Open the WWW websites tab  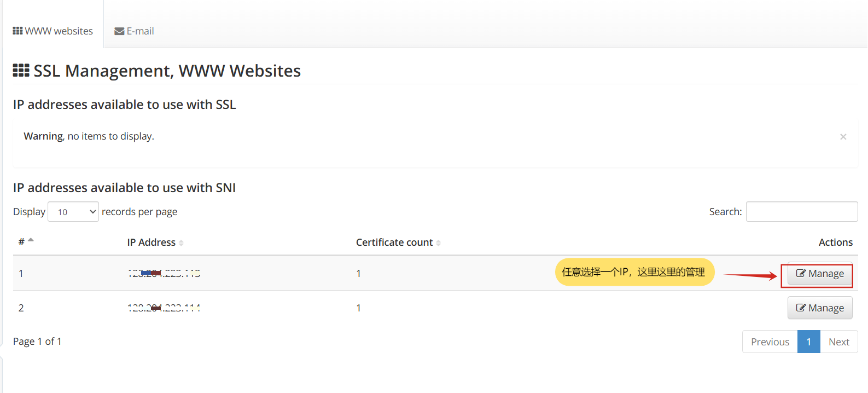(53, 31)
